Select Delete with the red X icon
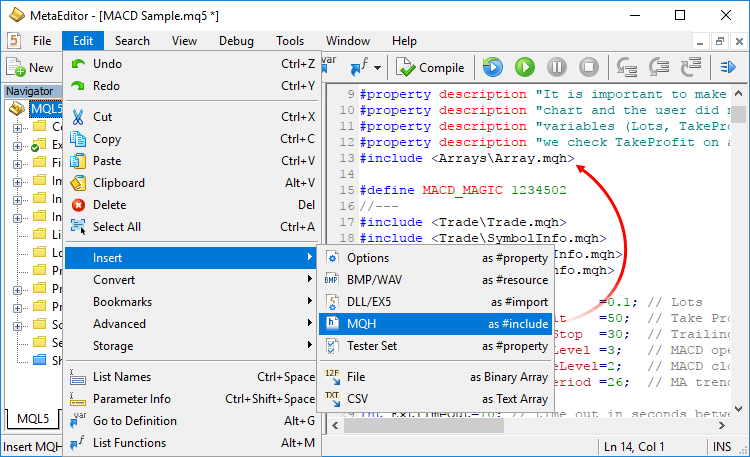Screen dimensions: 750x457 (109, 205)
